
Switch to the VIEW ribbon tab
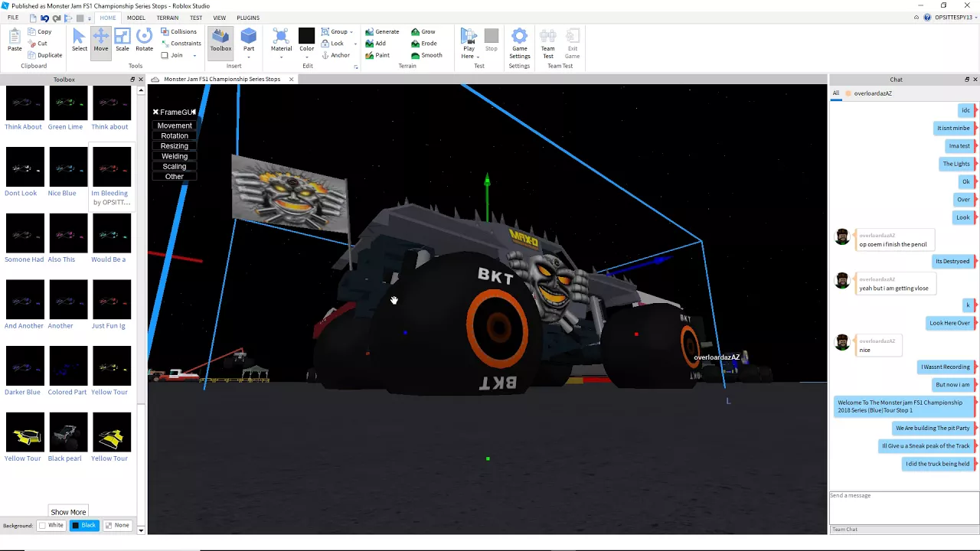pos(220,18)
